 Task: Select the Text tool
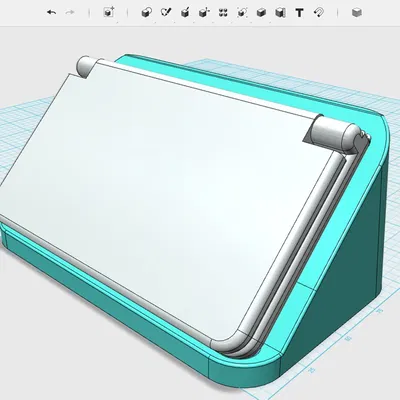click(x=299, y=13)
